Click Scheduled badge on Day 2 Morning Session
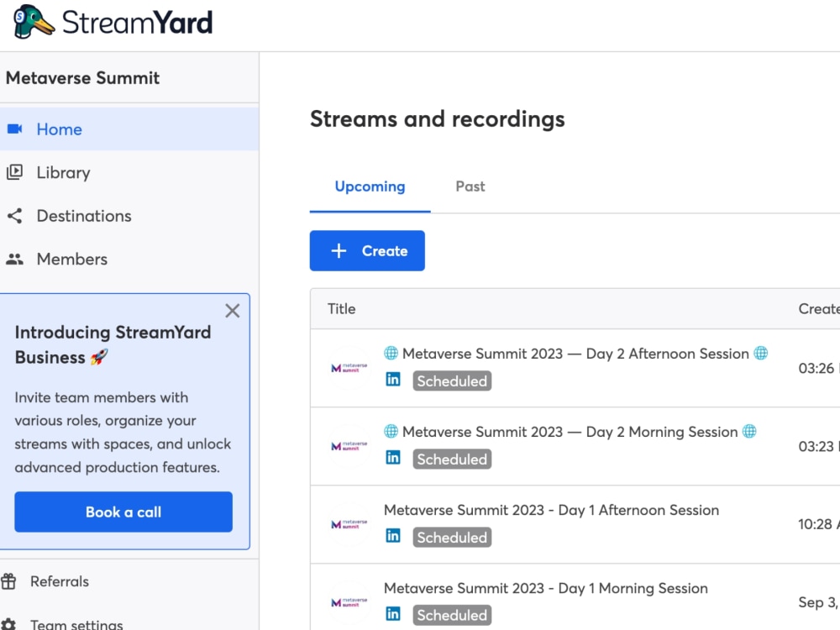 pos(452,459)
